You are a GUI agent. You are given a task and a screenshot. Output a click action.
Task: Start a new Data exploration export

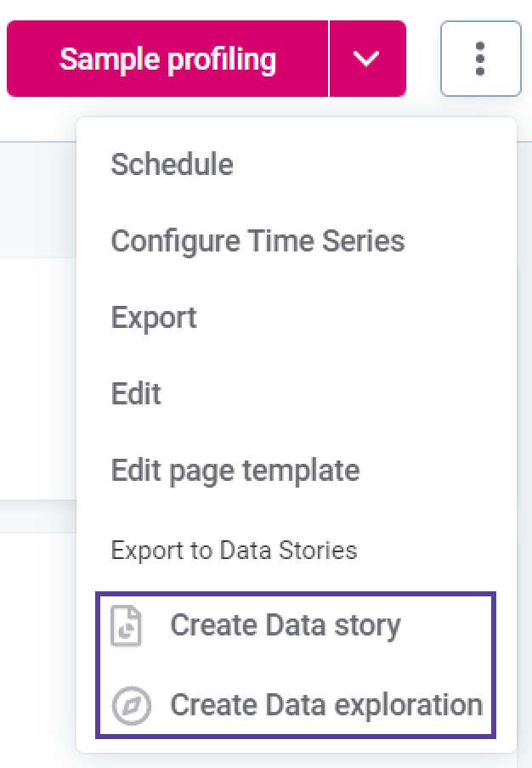[x=325, y=705]
